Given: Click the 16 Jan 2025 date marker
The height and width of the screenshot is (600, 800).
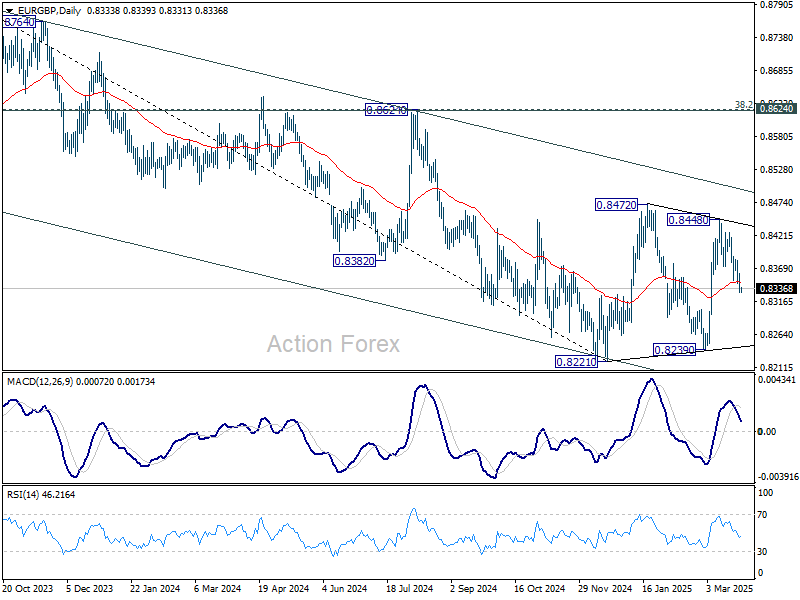Looking at the screenshot, I should [x=666, y=588].
